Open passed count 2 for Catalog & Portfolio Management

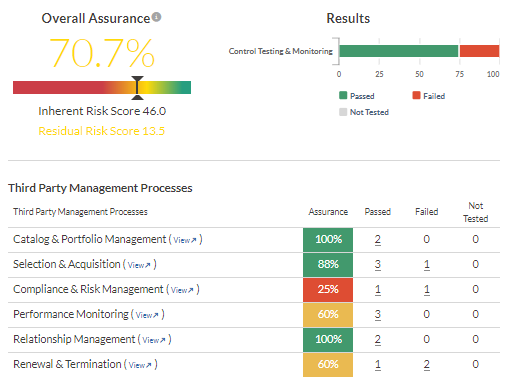click(x=377, y=239)
